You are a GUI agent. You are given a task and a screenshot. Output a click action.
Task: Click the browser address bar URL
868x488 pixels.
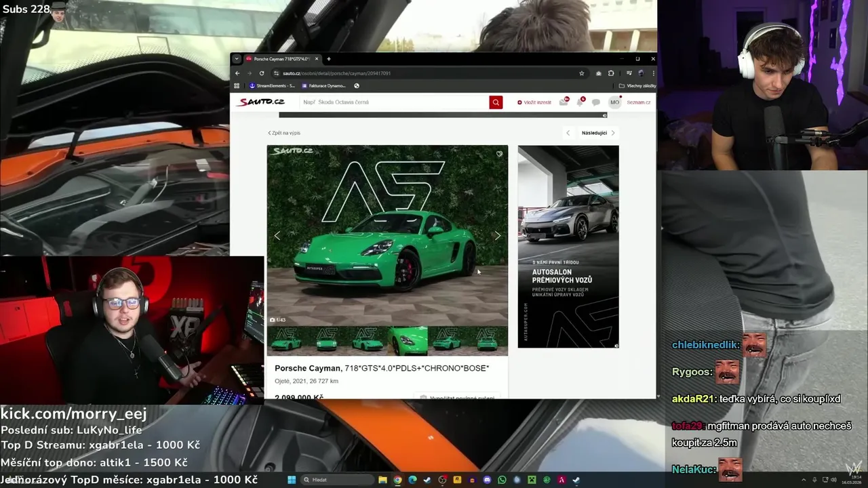336,73
